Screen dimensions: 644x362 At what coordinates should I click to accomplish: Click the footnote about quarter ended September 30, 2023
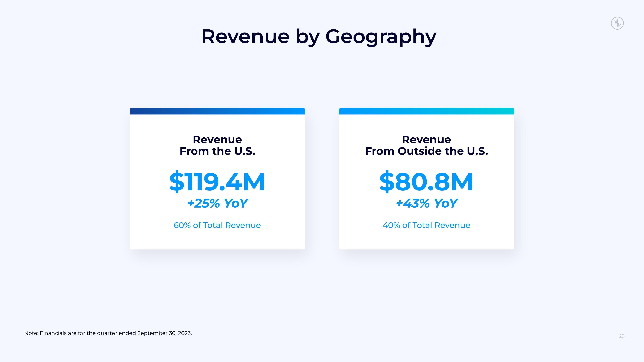(x=108, y=333)
